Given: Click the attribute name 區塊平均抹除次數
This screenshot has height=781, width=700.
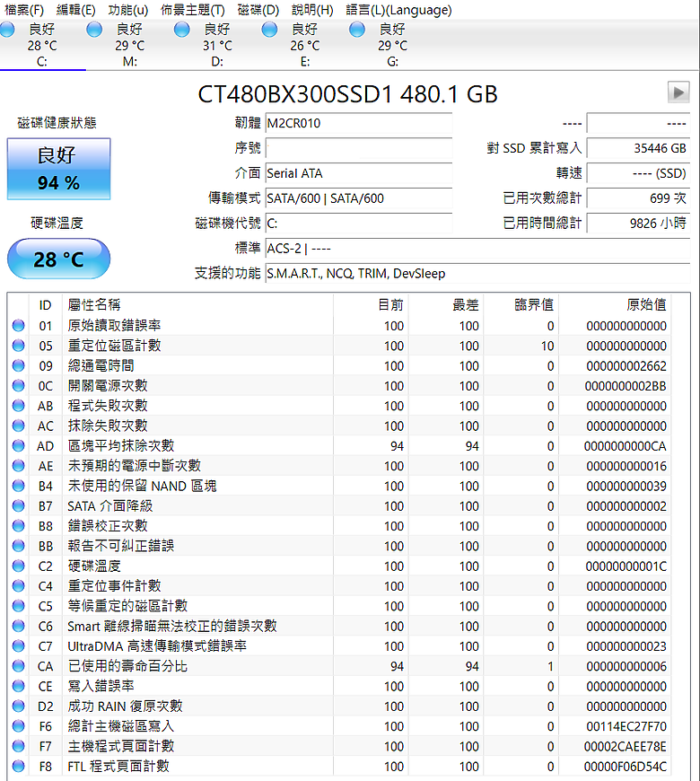Looking at the screenshot, I should click(x=121, y=446).
